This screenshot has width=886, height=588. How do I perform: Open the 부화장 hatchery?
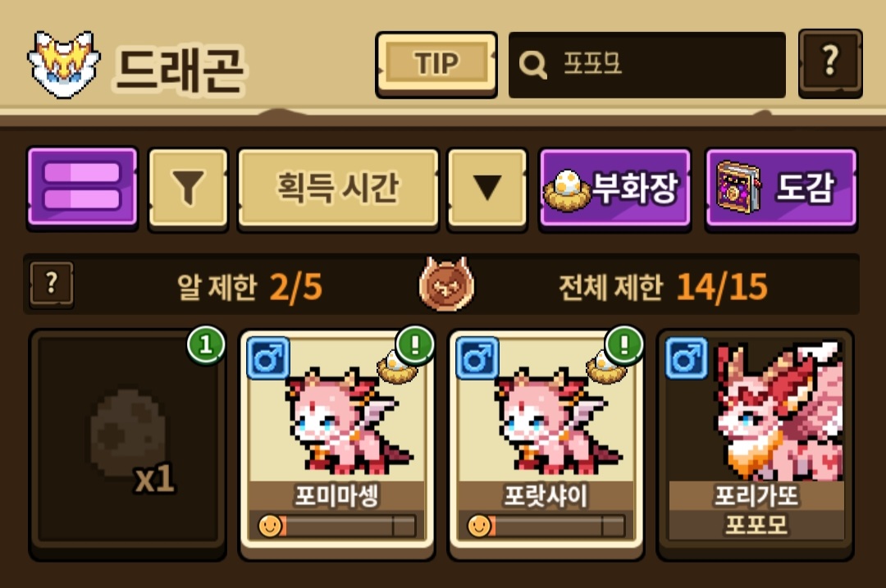[614, 189]
